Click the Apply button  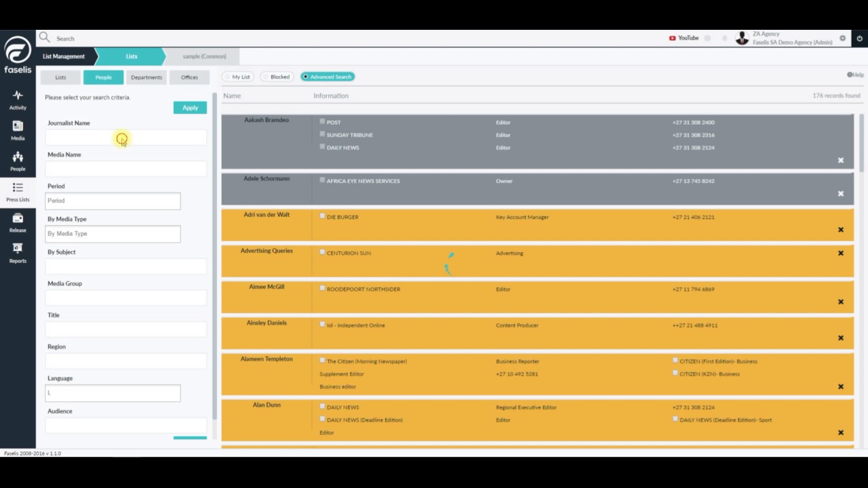(190, 108)
